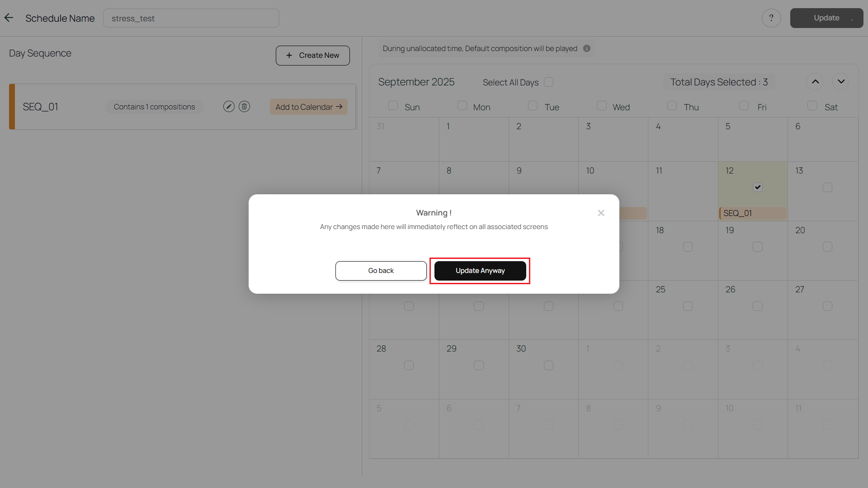Open the help question mark icon
Screen dimensions: 868x488
pos(771,18)
